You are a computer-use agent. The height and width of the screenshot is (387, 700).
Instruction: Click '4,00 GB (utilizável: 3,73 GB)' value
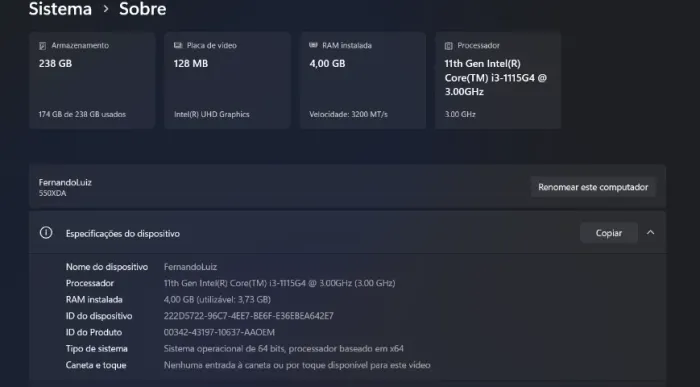[217, 300]
